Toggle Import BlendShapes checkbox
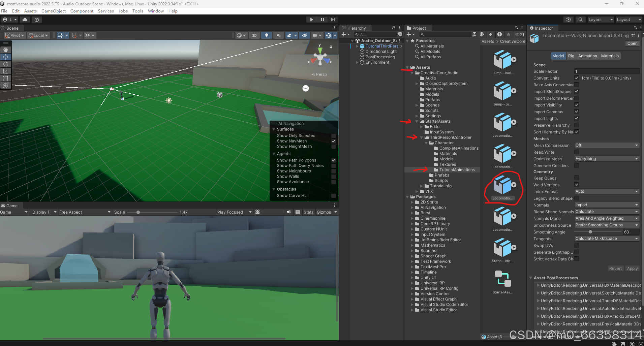The width and height of the screenshot is (644, 346). click(x=577, y=92)
